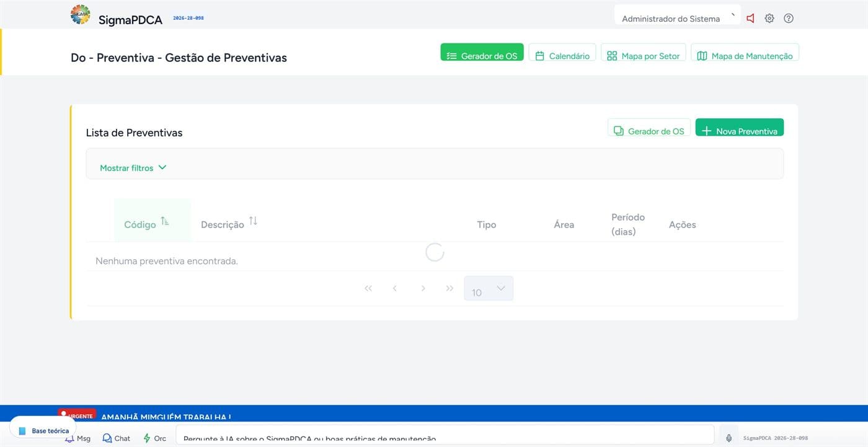Image resolution: width=868 pixels, height=447 pixels.
Task: Sort by Descrição column arrows icon
Action: click(x=253, y=221)
